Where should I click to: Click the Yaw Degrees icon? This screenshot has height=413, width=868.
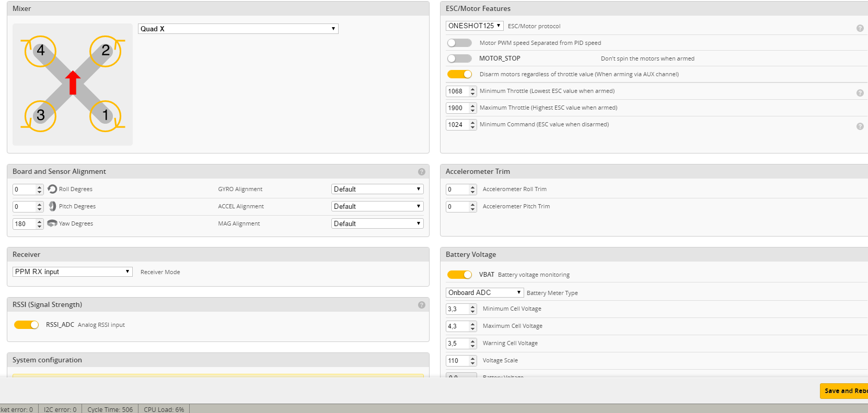coord(52,223)
